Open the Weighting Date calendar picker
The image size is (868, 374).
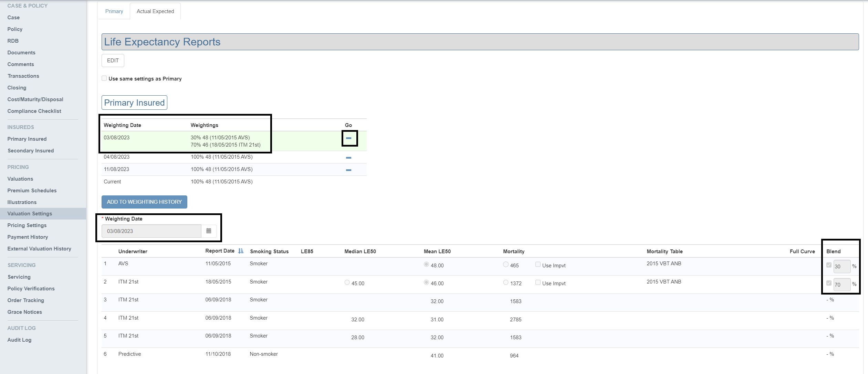[209, 231]
